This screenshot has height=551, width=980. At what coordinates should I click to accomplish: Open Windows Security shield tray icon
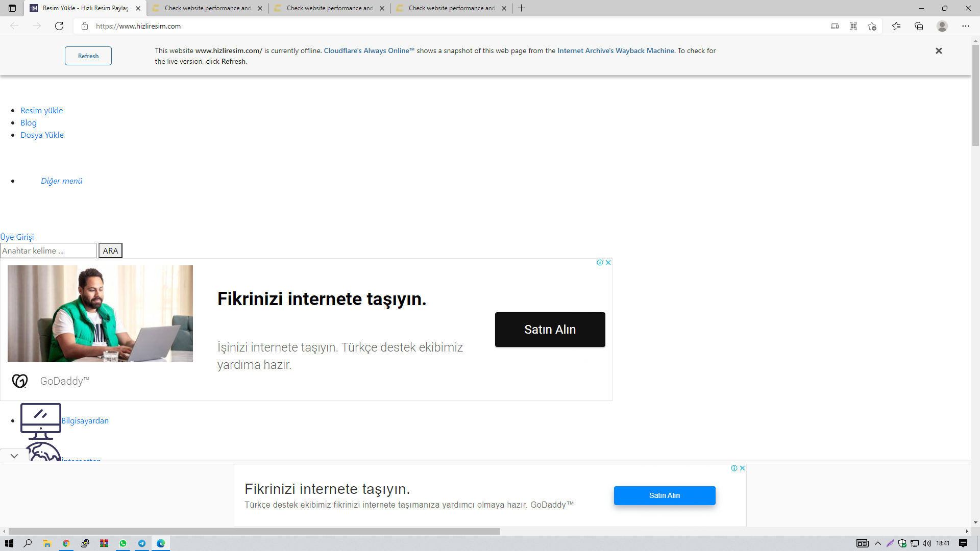coord(902,543)
